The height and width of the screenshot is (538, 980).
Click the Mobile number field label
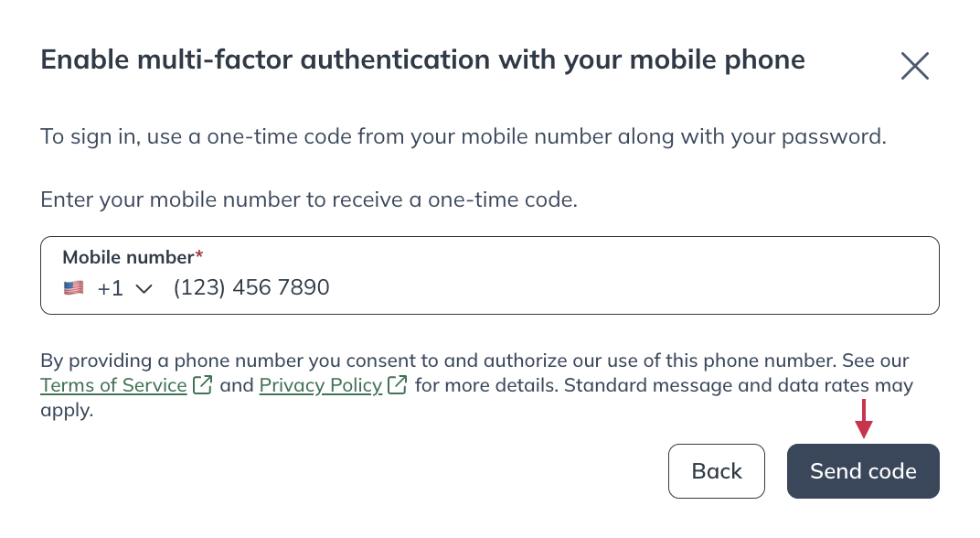click(125, 257)
